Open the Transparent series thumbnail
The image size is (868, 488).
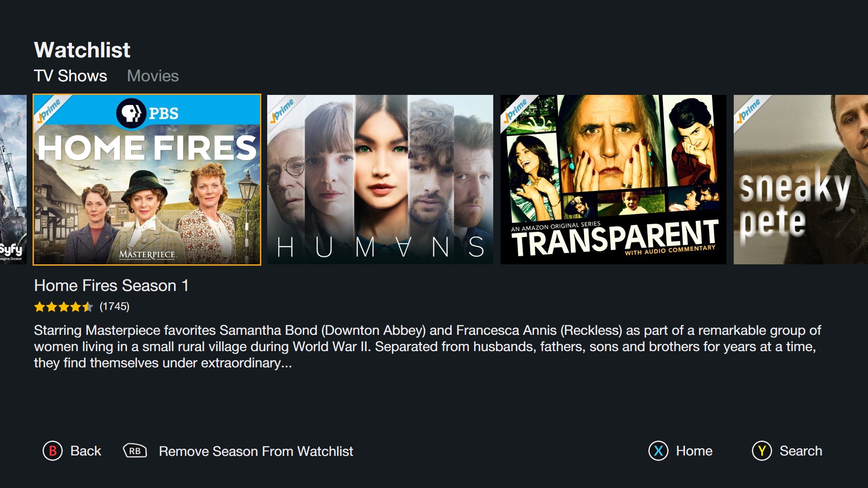613,179
